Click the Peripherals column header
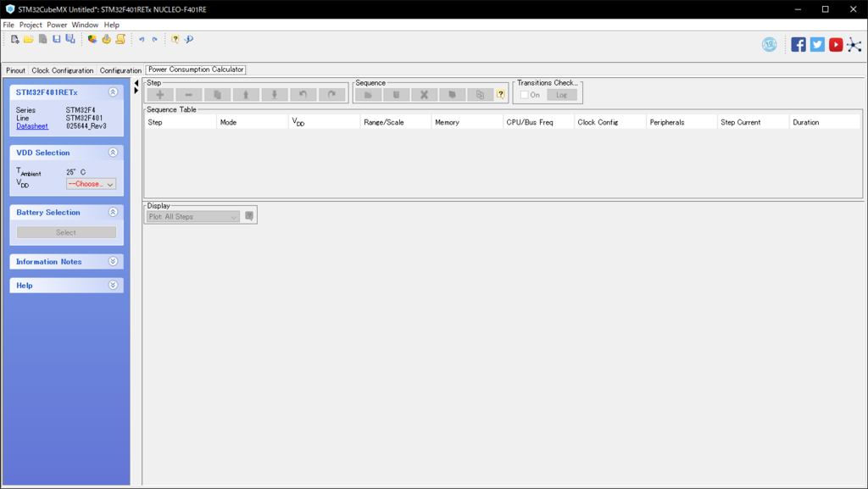Viewport: 868px width, 489px height. (x=682, y=122)
